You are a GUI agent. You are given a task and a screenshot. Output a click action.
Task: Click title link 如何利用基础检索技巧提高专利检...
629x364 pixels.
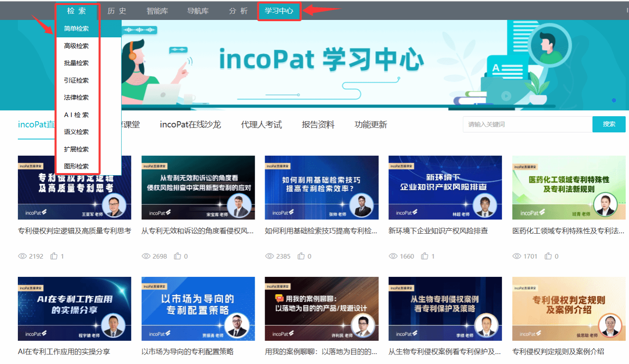point(321,231)
